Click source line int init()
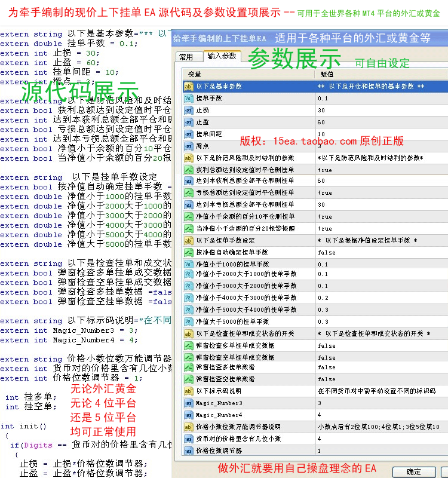The width and height of the screenshot is (448, 478). click(x=23, y=426)
